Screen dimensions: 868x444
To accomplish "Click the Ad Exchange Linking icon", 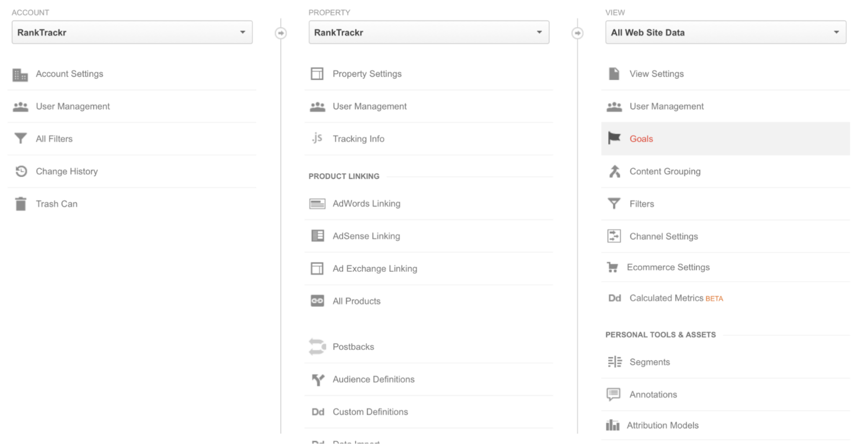I will tap(317, 269).
